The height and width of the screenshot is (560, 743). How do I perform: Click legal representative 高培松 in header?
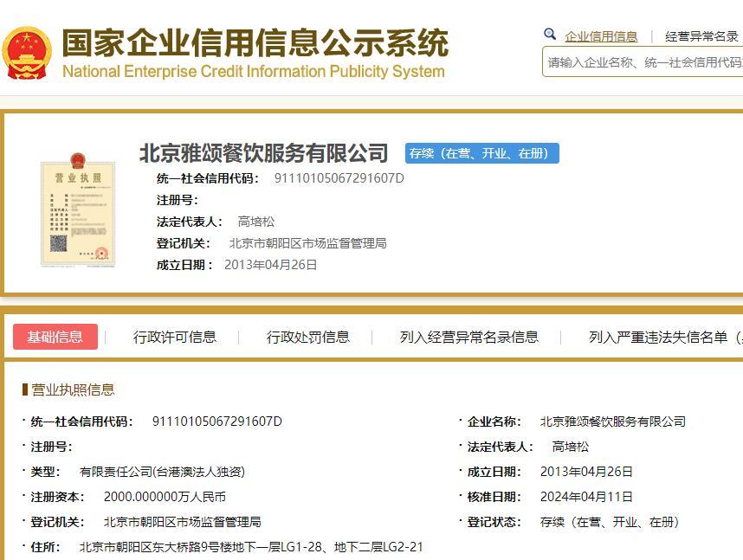tap(255, 222)
